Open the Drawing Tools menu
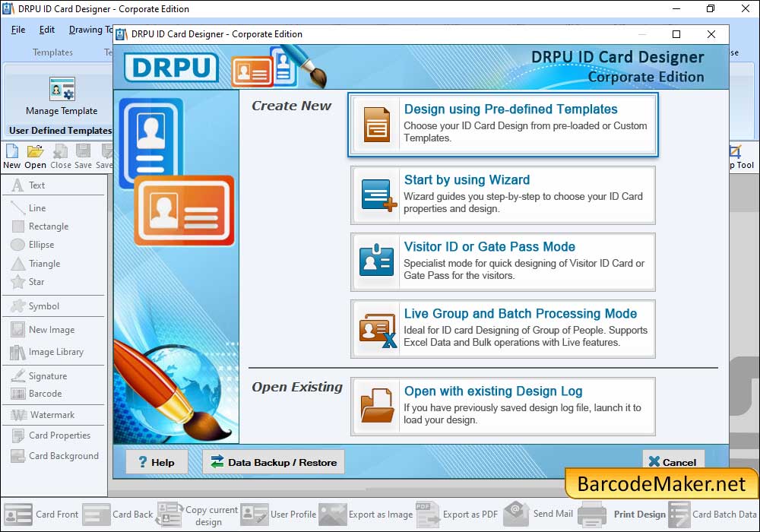Viewport: 760px width, 532px height. point(90,30)
